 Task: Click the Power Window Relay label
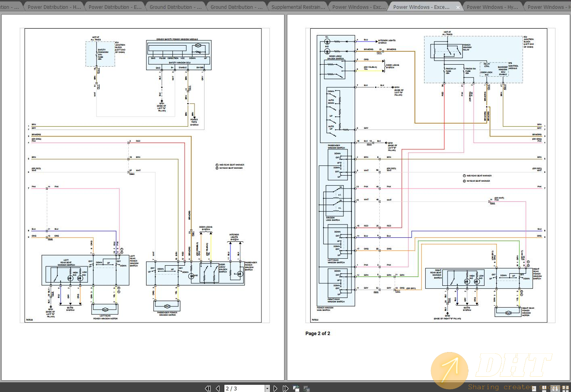tap(467, 47)
